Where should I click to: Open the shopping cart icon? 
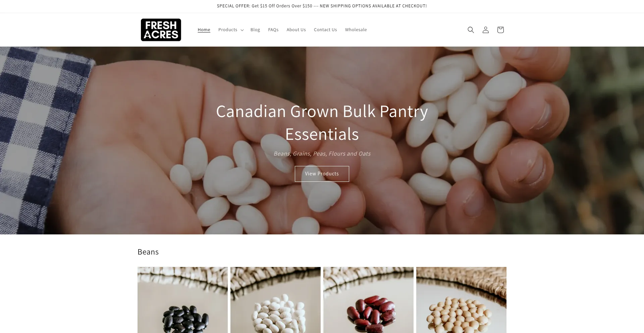500,30
